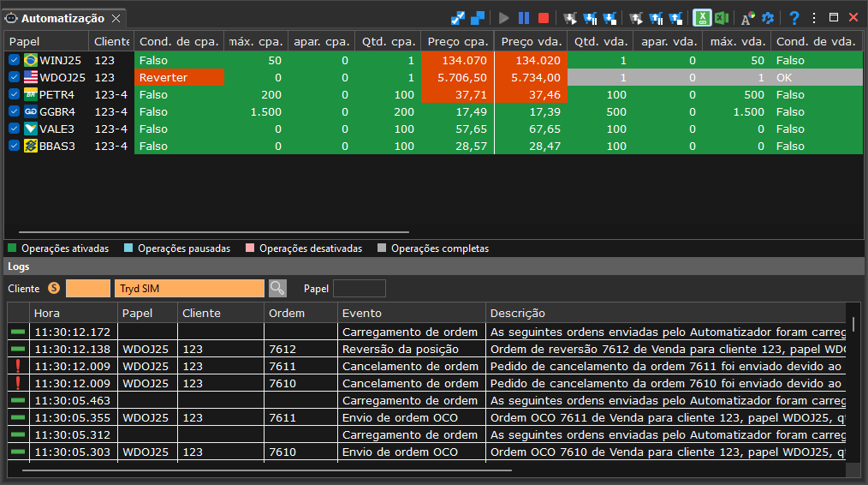
Task: Stop sell operations cart-stop icon
Action: tap(676, 18)
